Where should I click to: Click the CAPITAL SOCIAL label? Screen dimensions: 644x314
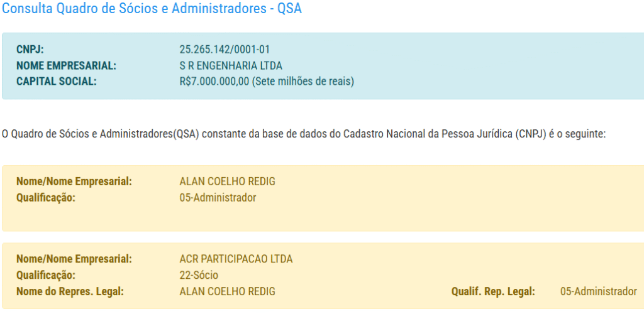coord(57,81)
